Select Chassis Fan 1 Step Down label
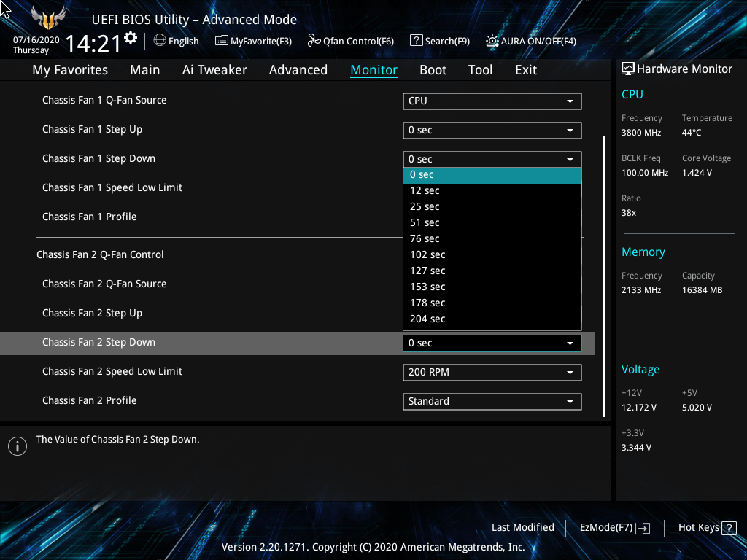 coord(98,158)
